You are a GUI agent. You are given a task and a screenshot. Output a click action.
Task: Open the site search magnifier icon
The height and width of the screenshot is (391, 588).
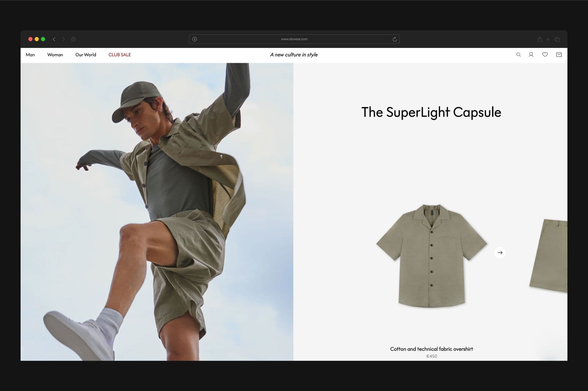(x=518, y=55)
